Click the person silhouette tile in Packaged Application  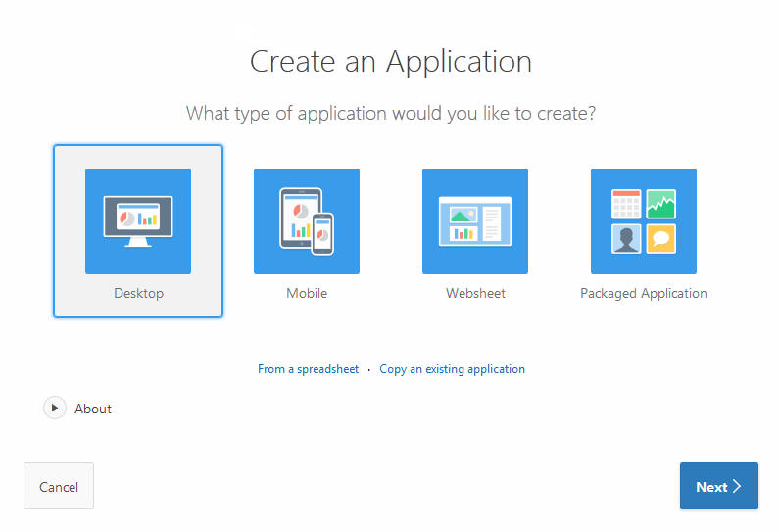tap(626, 239)
